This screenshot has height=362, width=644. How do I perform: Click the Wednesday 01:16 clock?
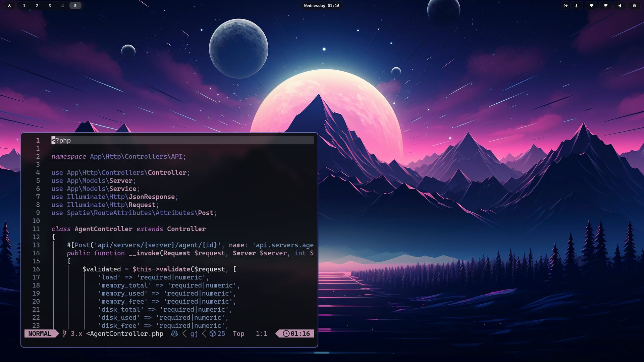click(x=321, y=6)
